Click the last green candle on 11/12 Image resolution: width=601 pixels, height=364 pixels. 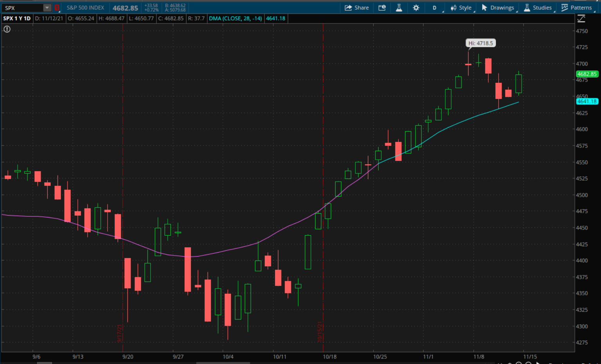(x=518, y=83)
